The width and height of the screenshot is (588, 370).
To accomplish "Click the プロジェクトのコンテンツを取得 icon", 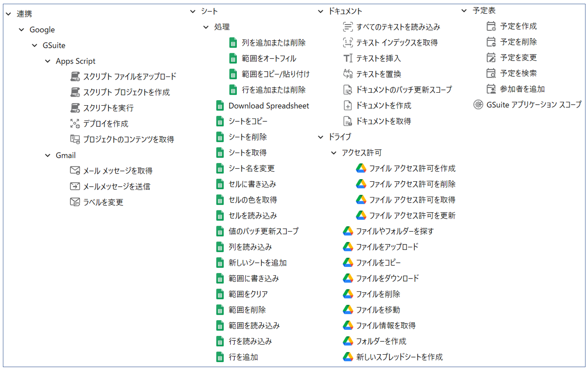I will (x=75, y=139).
